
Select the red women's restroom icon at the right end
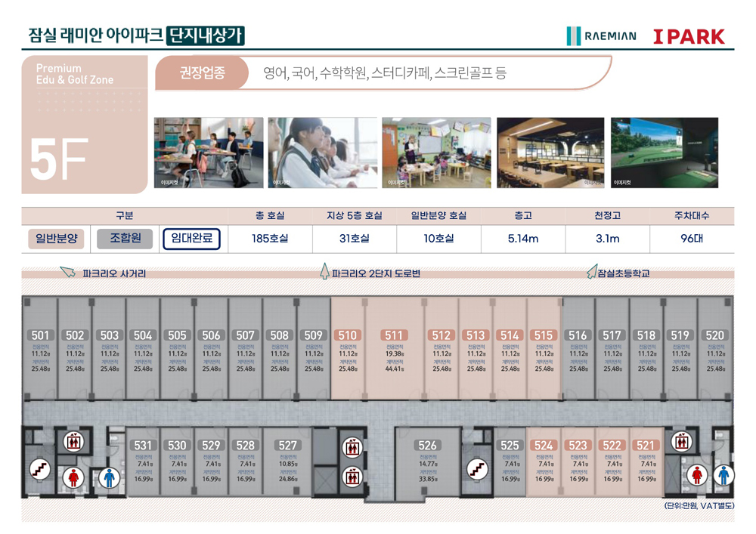pyautogui.click(x=697, y=475)
